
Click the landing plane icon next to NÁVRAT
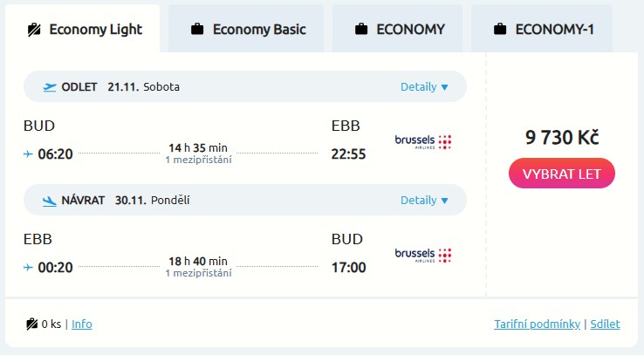[50, 201]
